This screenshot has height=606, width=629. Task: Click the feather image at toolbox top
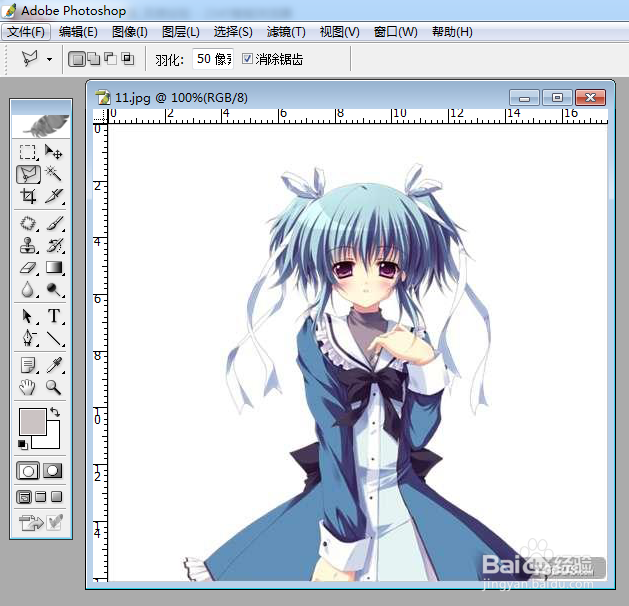[41, 125]
